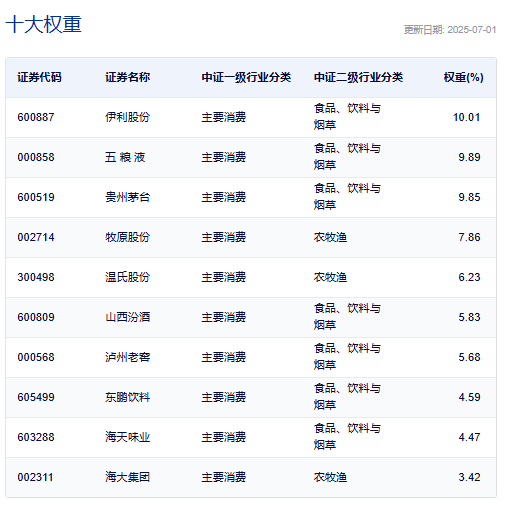Select stock code 605499
Screen dimensions: 511x513
[36, 397]
